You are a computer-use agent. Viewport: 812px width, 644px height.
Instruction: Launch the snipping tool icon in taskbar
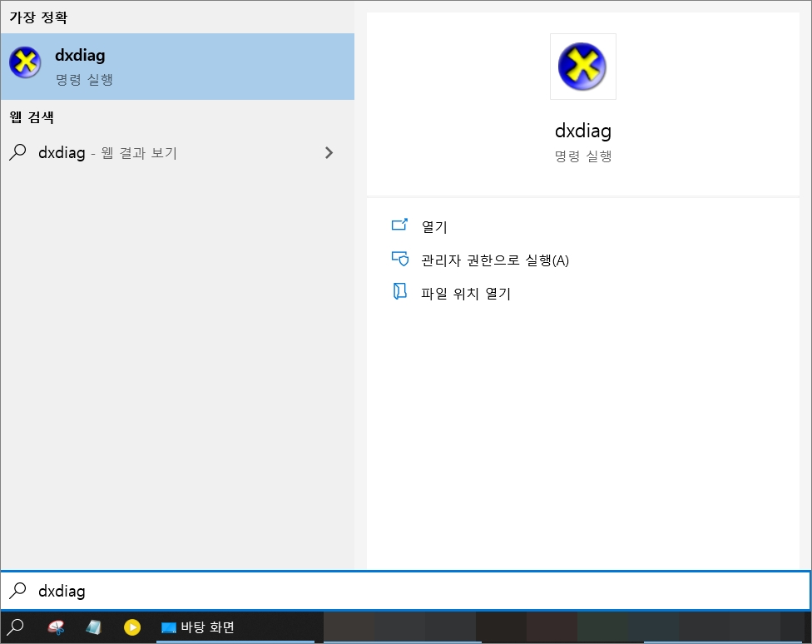click(x=56, y=627)
